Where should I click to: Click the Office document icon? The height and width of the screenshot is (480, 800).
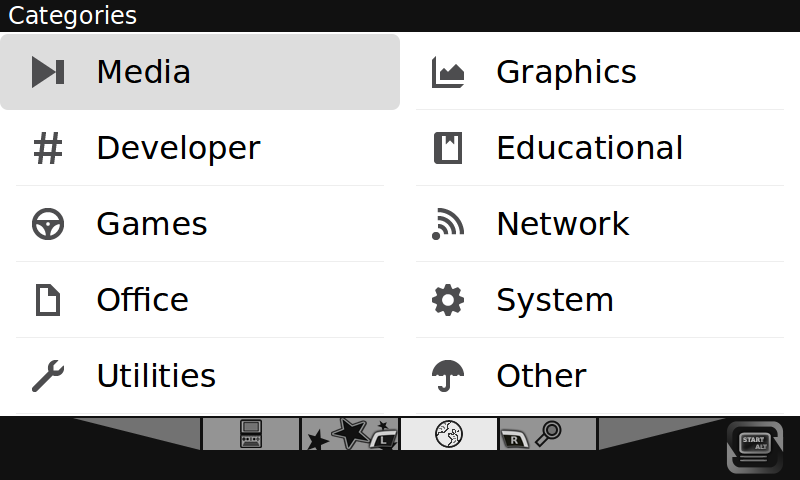[48, 300]
